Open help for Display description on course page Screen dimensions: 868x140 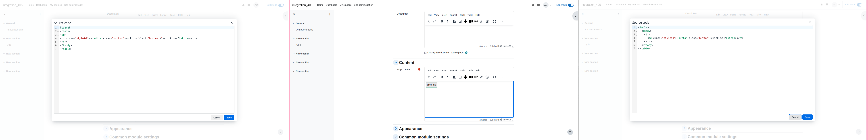[466, 53]
